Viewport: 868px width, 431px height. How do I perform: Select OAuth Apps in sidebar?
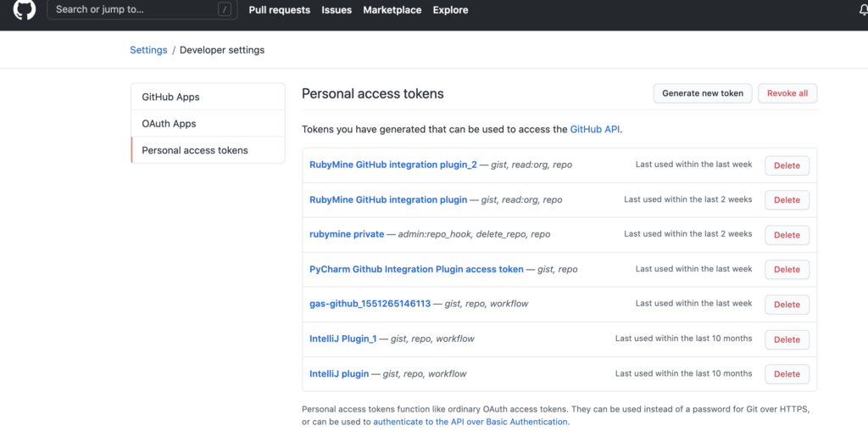[x=209, y=124]
